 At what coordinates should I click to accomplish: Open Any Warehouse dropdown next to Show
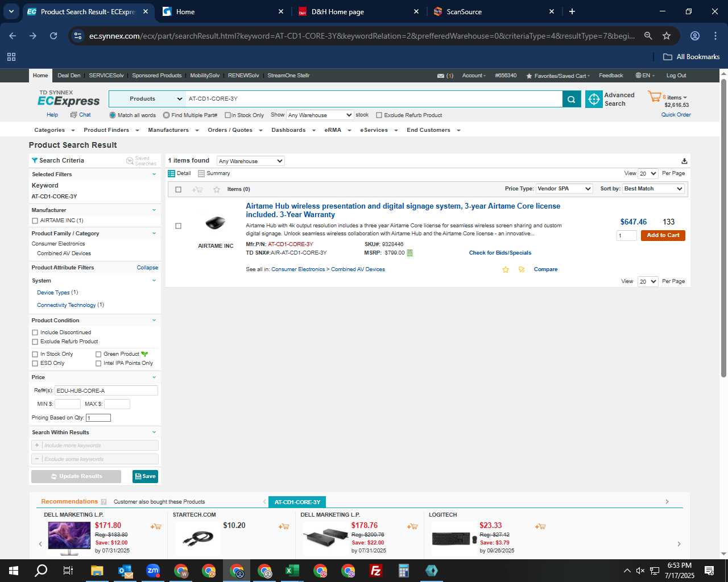(320, 115)
